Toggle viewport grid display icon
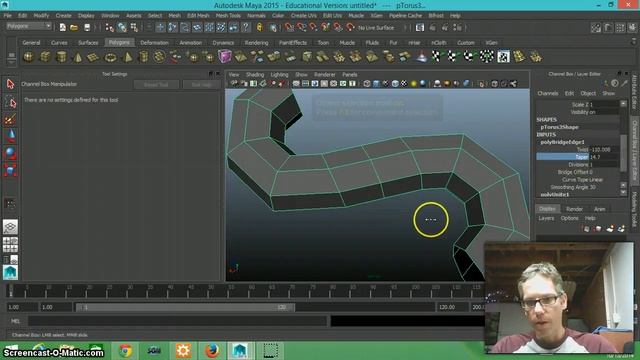Image resolution: width=640 pixels, height=360 pixels. click(x=296, y=84)
